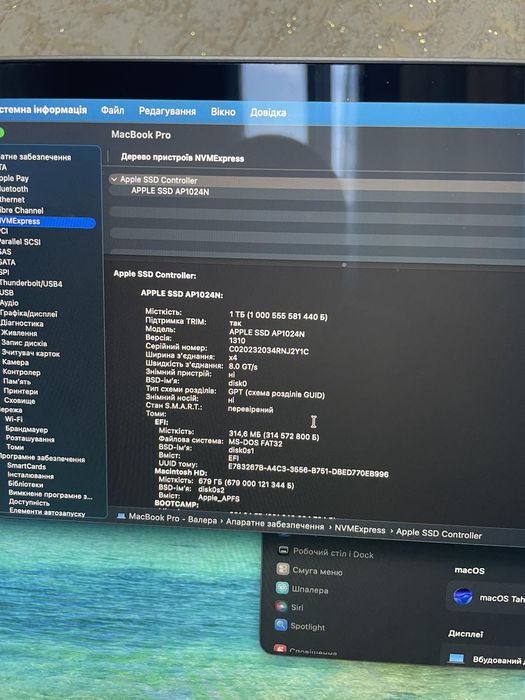
Task: Click the laptop icon in the path bar
Action: (x=121, y=516)
